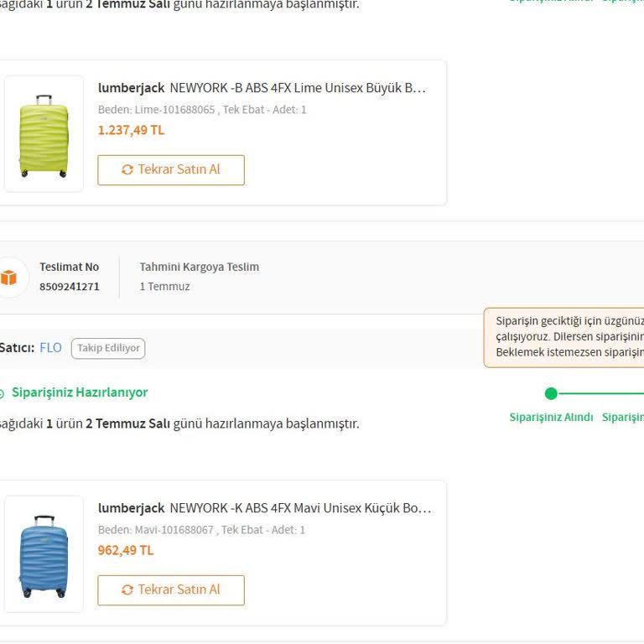Click refresh icon in blue suitcase's rebuy button
644x644 pixels.
click(x=127, y=589)
